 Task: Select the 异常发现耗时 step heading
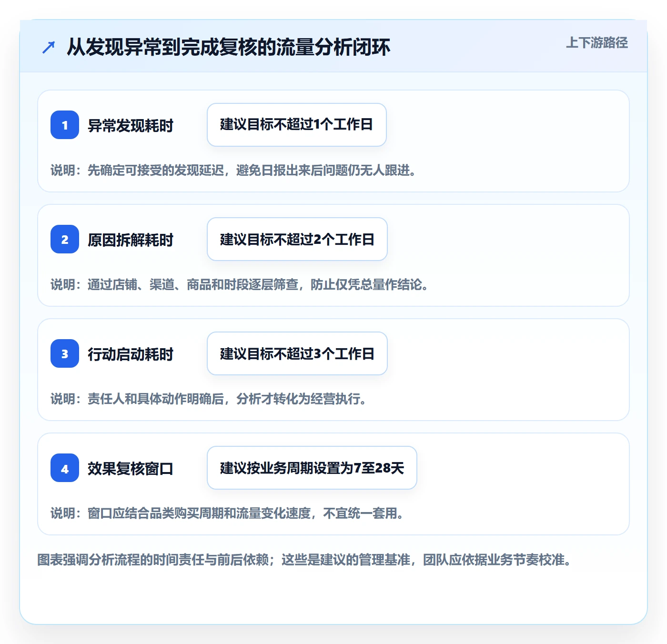[x=130, y=126]
